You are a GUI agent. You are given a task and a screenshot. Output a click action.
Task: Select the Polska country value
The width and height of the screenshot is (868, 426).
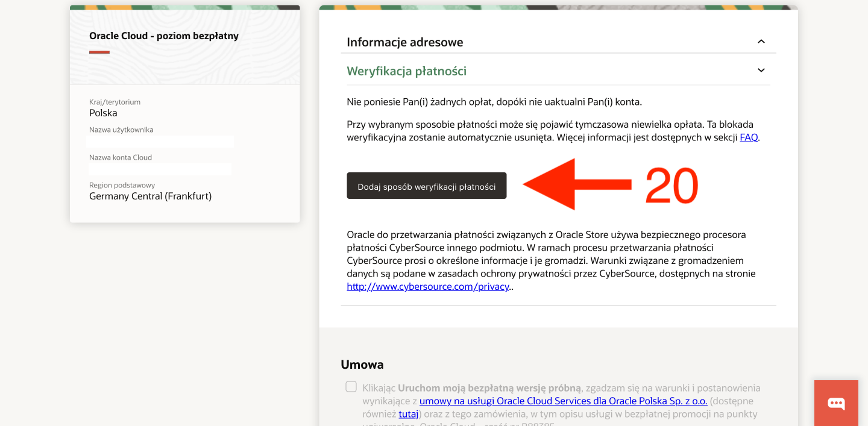pyautogui.click(x=103, y=113)
